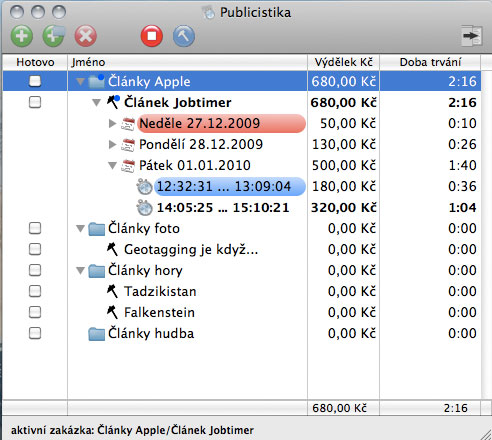
Task: Check Hotovo for Tadzikistan
Action: (x=35, y=291)
